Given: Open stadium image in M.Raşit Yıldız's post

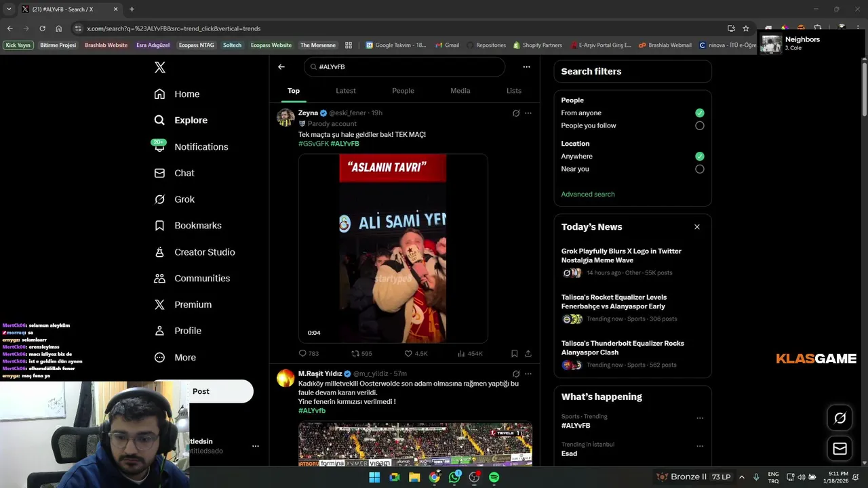Looking at the screenshot, I should coord(415,445).
